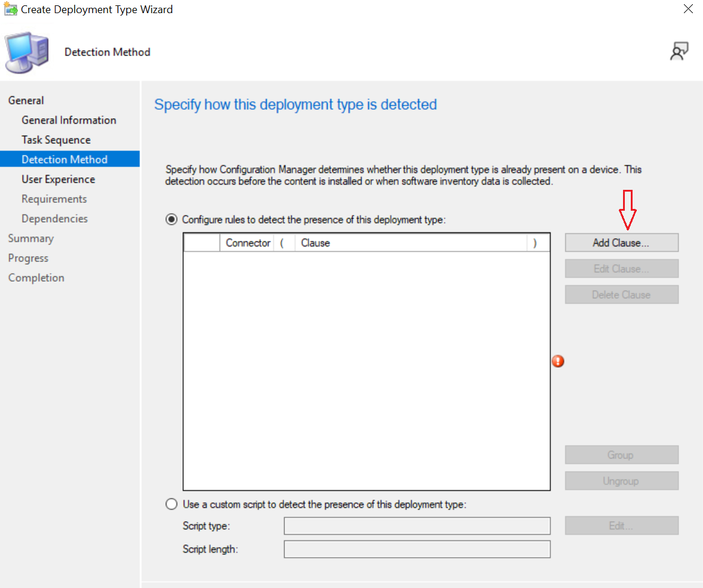Click the Group button
Screen dimensions: 703x588
pos(621,454)
